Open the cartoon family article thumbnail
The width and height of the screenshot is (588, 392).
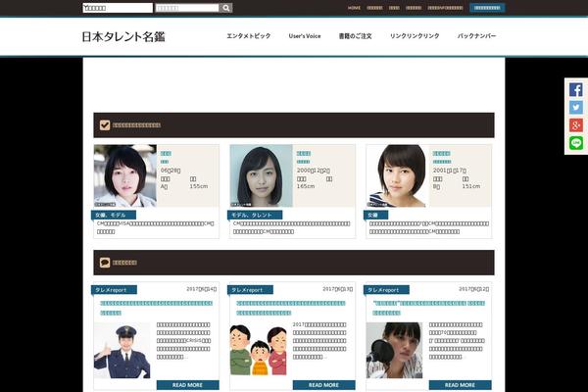pos(258,351)
